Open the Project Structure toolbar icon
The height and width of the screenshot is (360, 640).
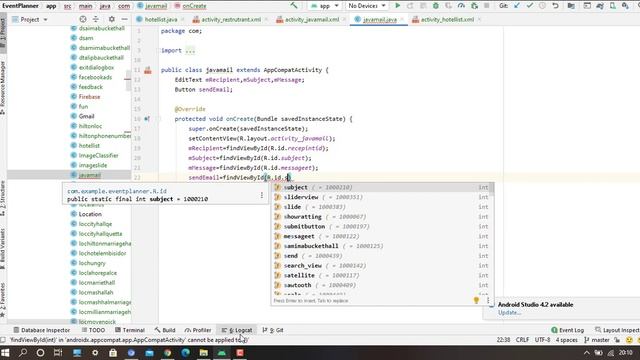coord(571,6)
